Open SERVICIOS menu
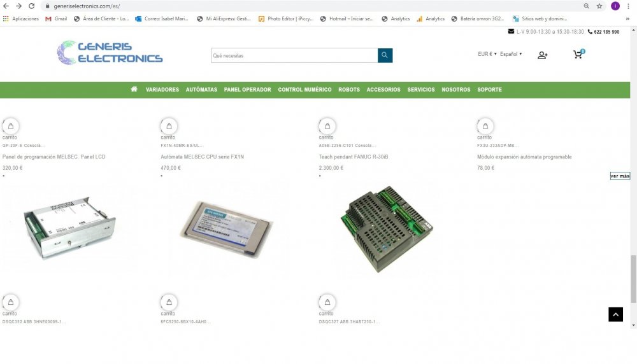637x364 pixels. point(421,90)
